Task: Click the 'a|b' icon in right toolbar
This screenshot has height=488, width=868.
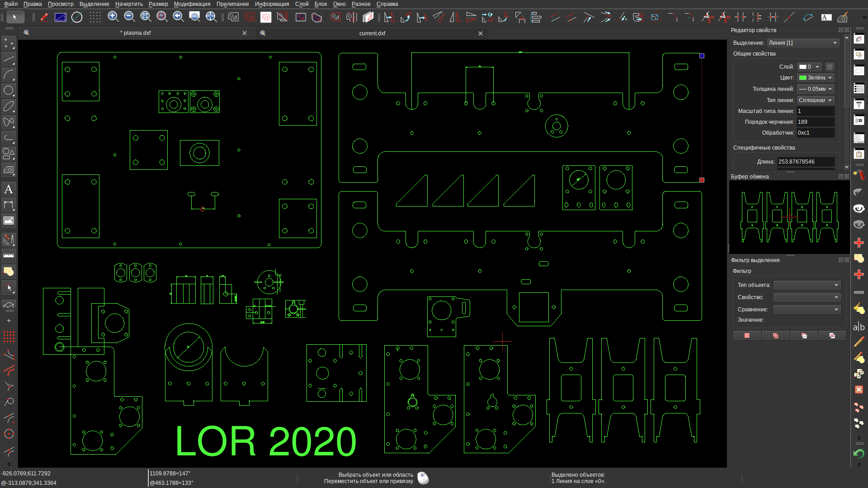Action: point(859,326)
